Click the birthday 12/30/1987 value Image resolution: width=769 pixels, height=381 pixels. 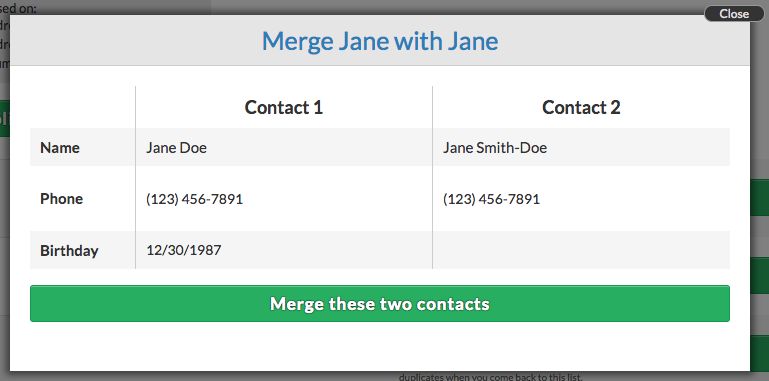(x=183, y=250)
